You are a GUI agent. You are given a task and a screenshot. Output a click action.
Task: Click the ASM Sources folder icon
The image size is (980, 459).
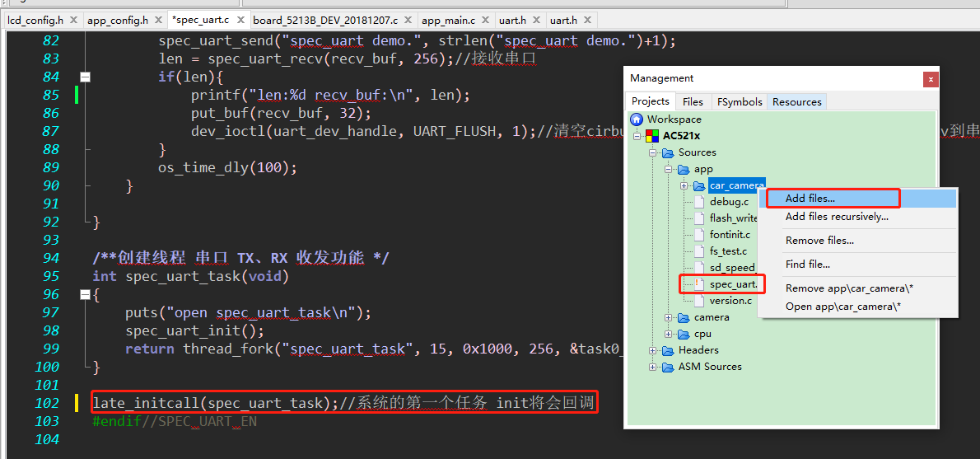[668, 367]
